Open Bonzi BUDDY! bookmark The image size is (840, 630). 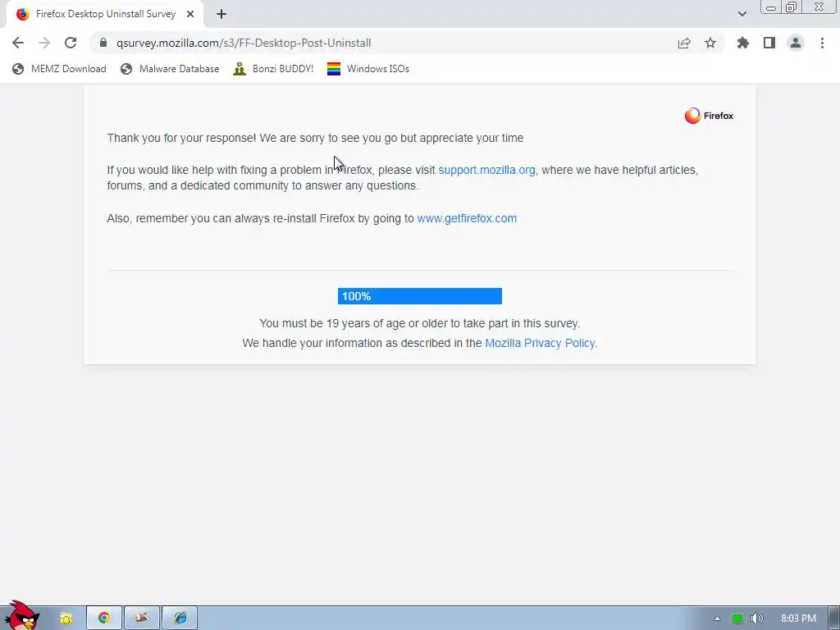pyautogui.click(x=273, y=69)
